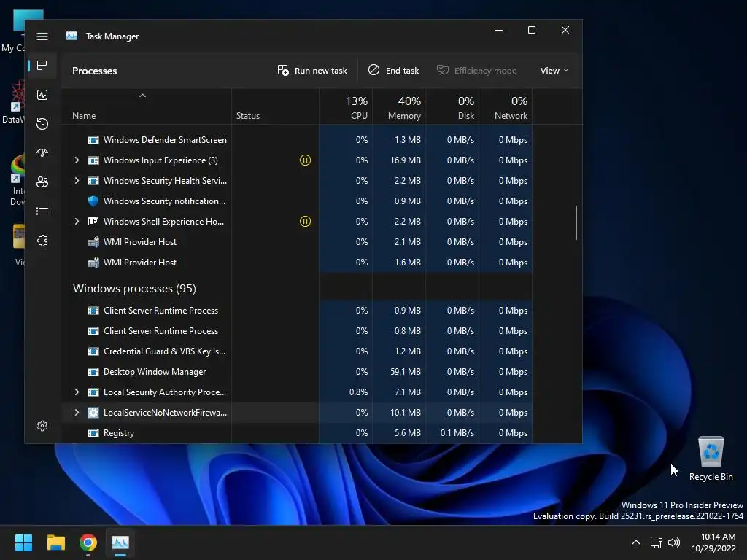
Task: Sort by CPU column header
Action: pos(346,106)
